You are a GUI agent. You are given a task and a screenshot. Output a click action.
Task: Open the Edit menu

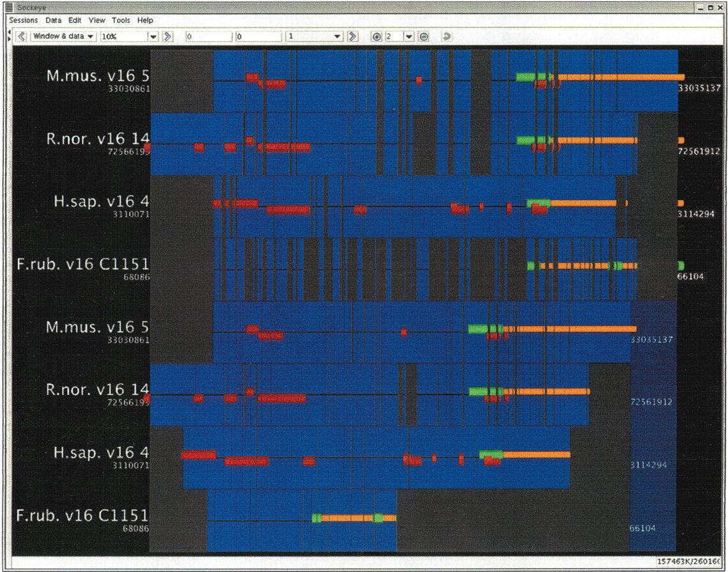[75, 20]
